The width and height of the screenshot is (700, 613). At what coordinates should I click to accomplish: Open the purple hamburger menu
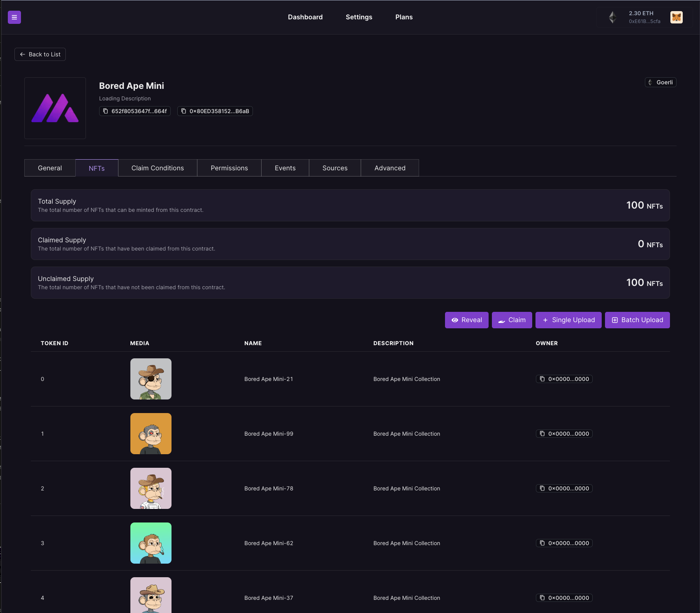coord(14,17)
